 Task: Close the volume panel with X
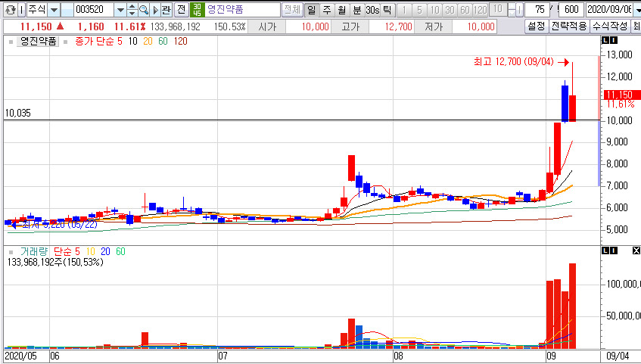(636, 250)
